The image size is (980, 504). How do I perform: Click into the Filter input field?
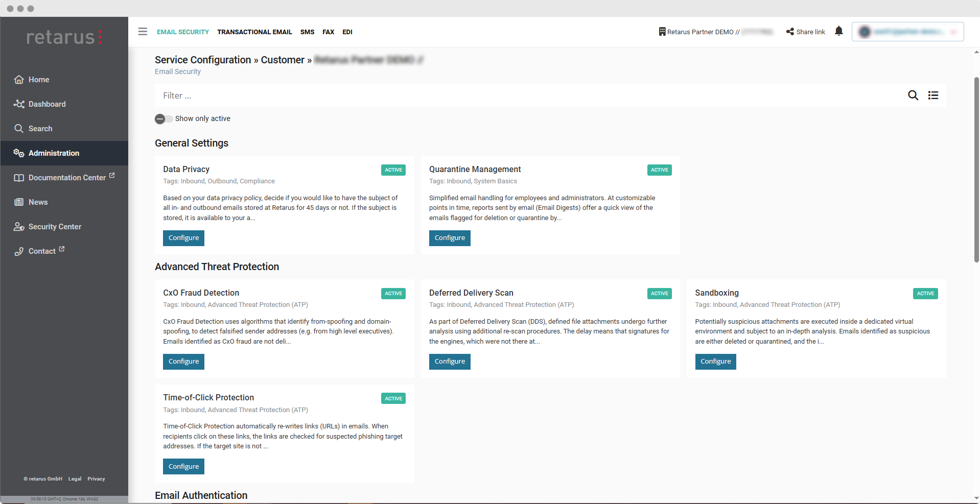[x=531, y=95]
